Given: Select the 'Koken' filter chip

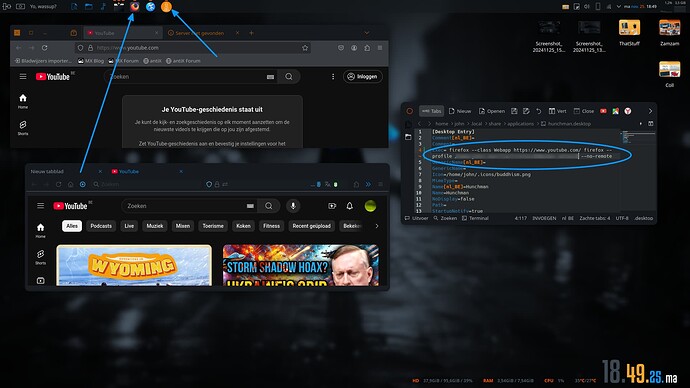Looking at the screenshot, I should [243, 226].
